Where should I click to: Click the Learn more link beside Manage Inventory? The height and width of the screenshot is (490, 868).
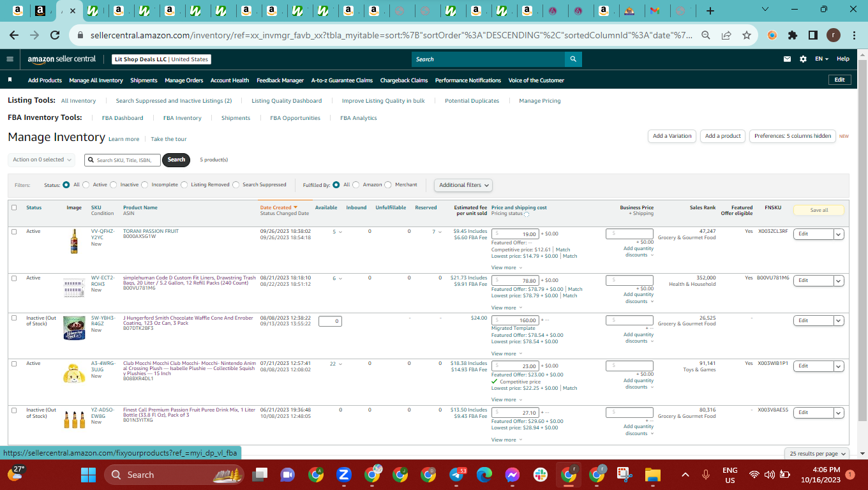(124, 139)
